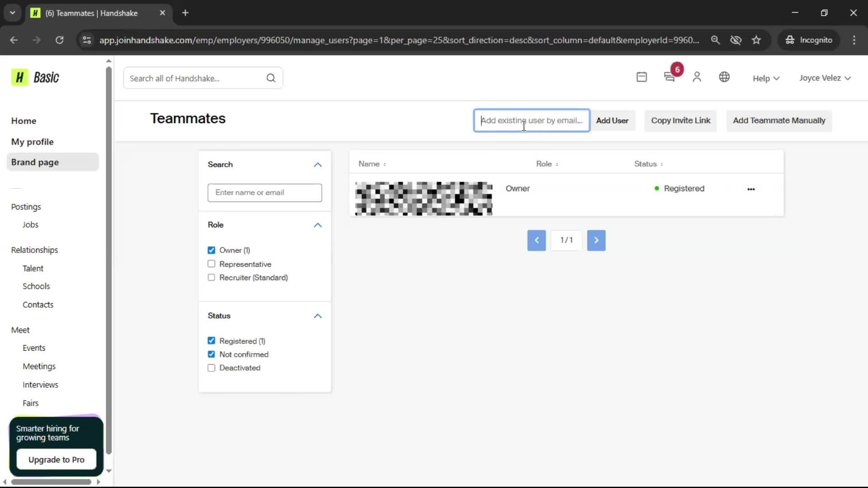Click the Add User button

click(x=612, y=121)
